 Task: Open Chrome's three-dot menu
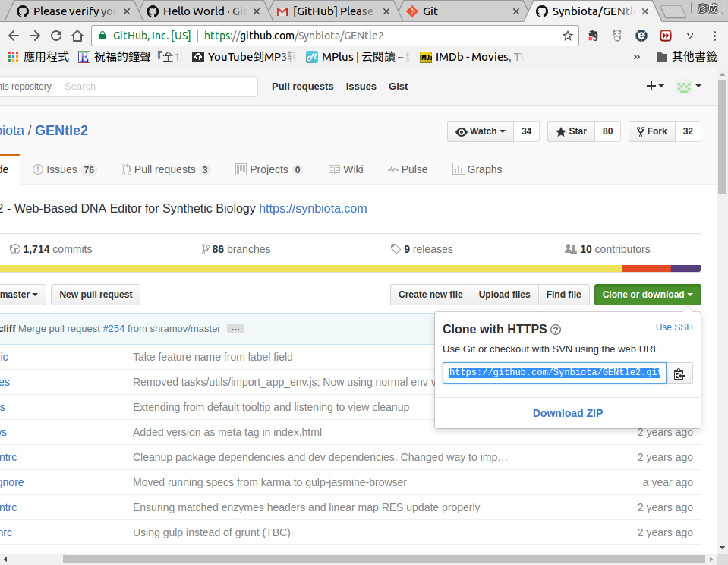714,36
